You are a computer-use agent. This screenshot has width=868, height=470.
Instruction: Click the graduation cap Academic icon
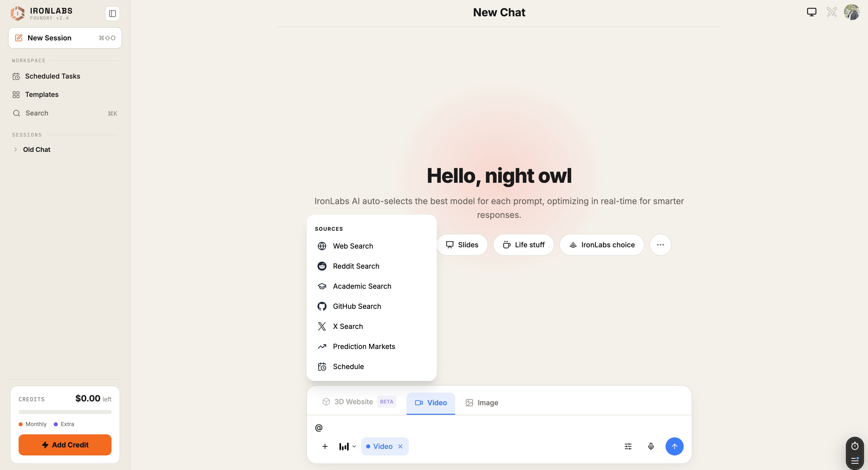coord(322,286)
